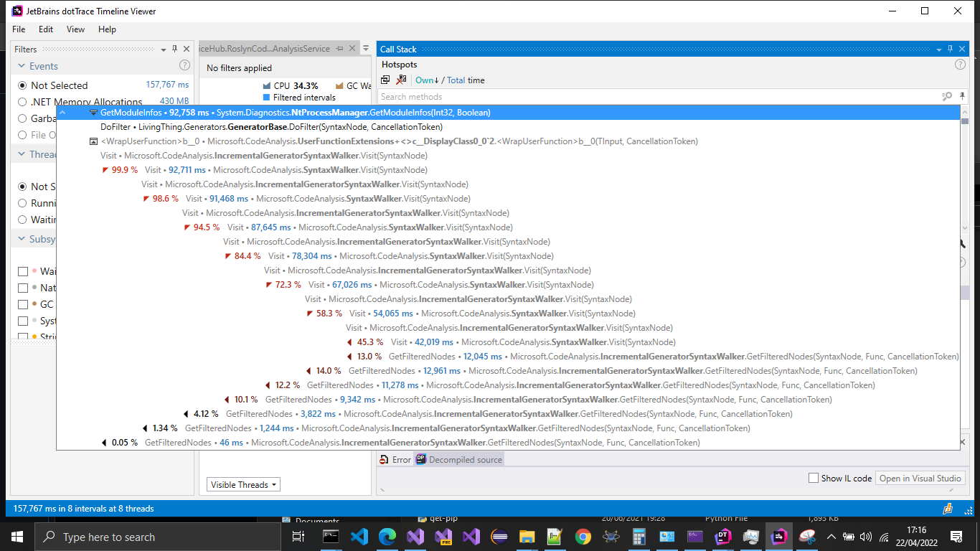Toggle the GC subsystem checkbox
Screen dimensions: 980x551
click(23, 304)
